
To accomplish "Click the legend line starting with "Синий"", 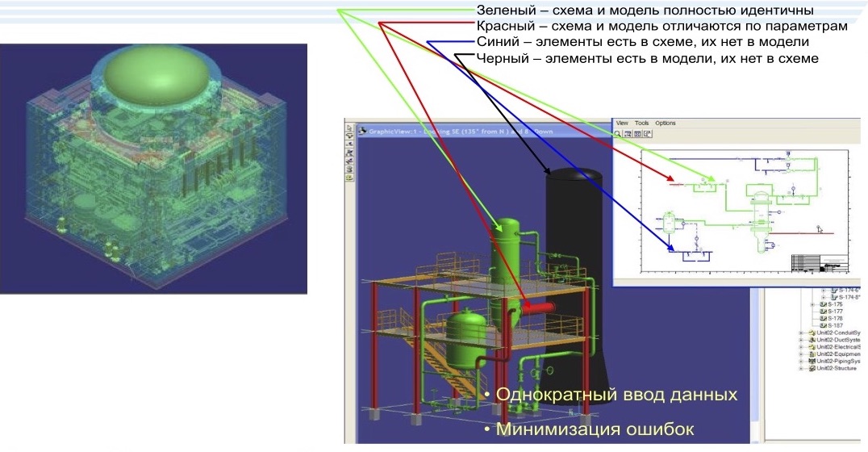I will [643, 41].
